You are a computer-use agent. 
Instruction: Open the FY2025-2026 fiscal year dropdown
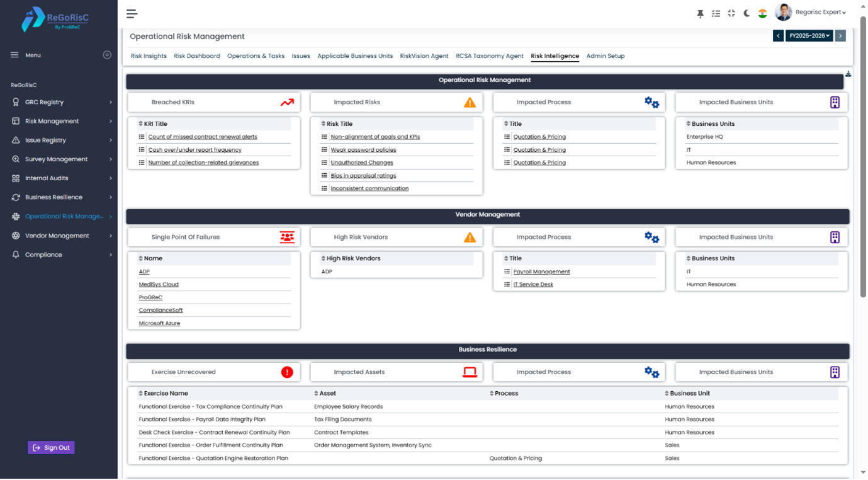pyautogui.click(x=809, y=36)
